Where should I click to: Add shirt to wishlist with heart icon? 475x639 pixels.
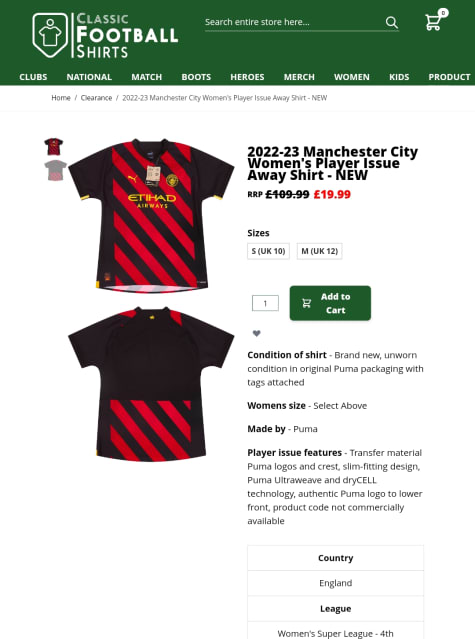tap(256, 333)
